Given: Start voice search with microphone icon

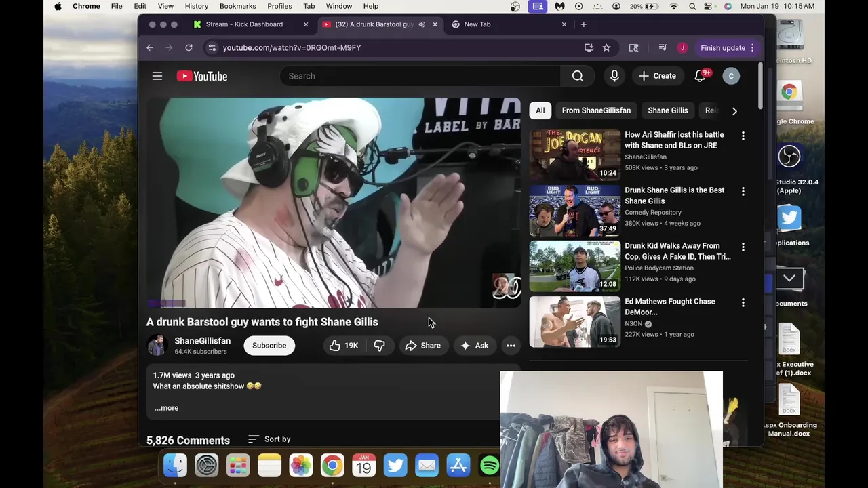Looking at the screenshot, I should [614, 76].
